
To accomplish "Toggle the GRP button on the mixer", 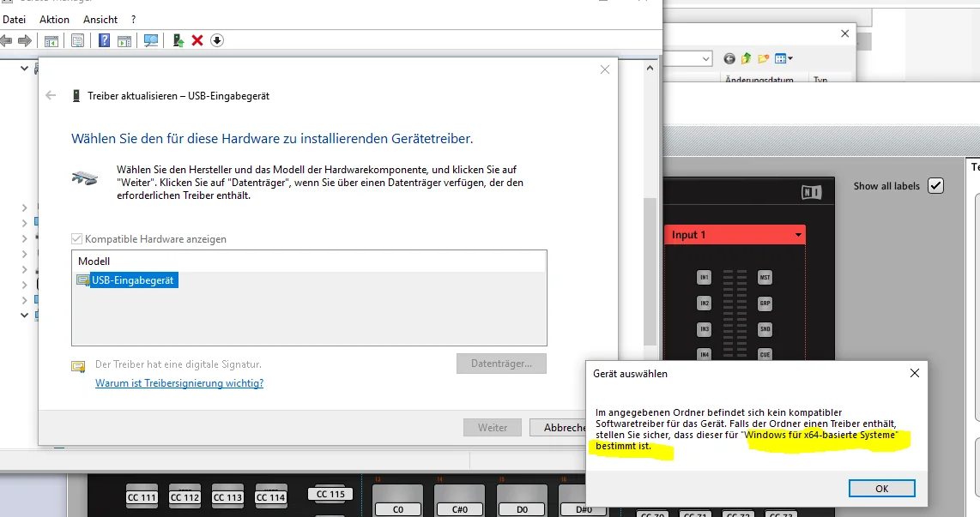I will coord(765,303).
